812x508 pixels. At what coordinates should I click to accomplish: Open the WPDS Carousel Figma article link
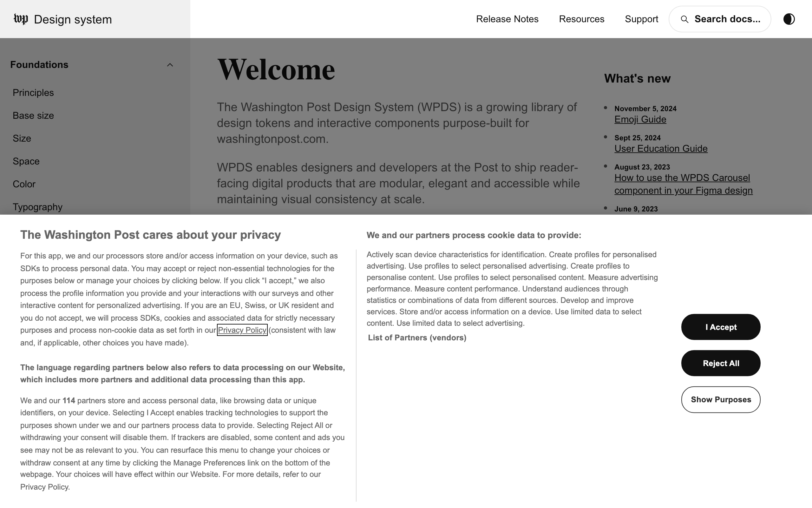(684, 184)
